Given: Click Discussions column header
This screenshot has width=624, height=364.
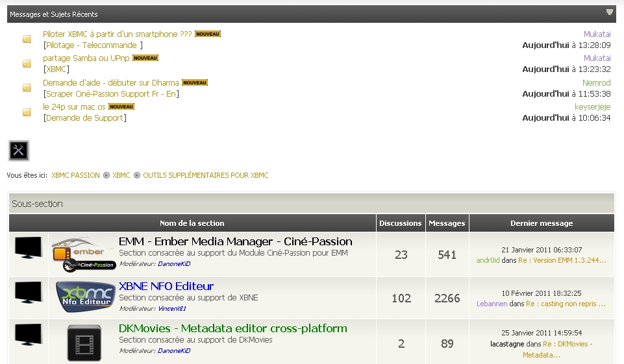Looking at the screenshot, I should tap(401, 223).
